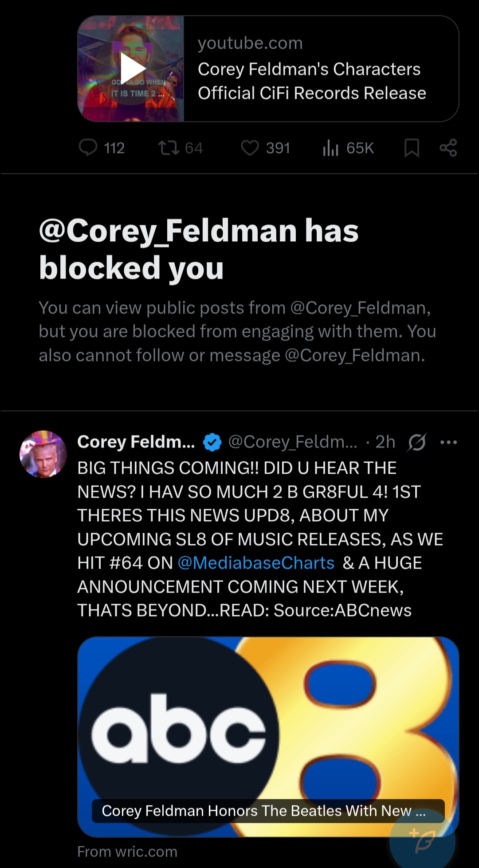Screen dimensions: 479x868
Task: Bookmark the Corey Feldman's Characters post
Action: pos(412,148)
